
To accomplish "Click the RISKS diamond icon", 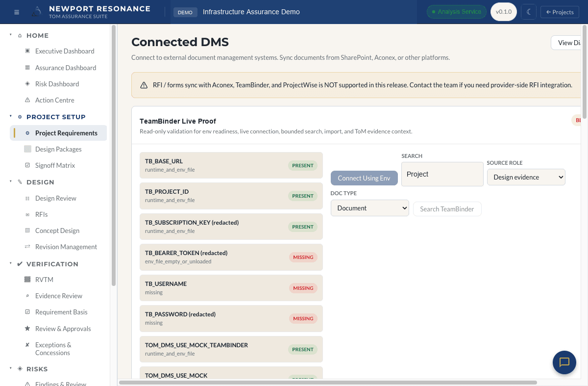I will coord(20,369).
